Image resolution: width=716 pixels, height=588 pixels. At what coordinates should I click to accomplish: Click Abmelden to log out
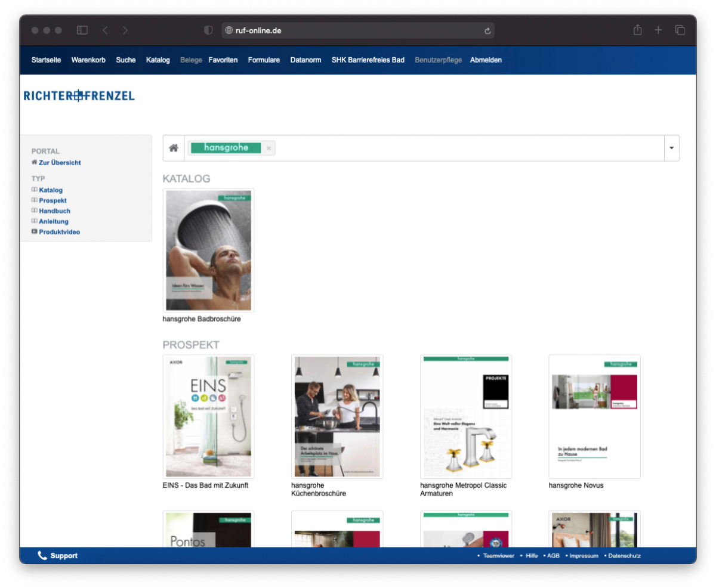[x=486, y=60]
